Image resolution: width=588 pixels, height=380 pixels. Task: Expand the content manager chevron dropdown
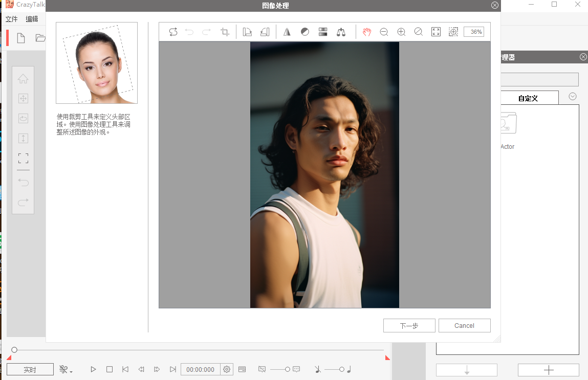573,97
